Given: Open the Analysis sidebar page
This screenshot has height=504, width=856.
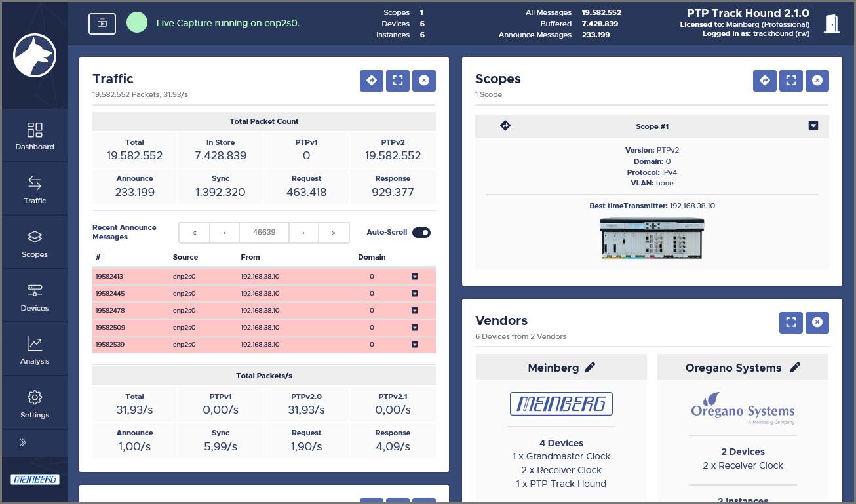Looking at the screenshot, I should (35, 350).
